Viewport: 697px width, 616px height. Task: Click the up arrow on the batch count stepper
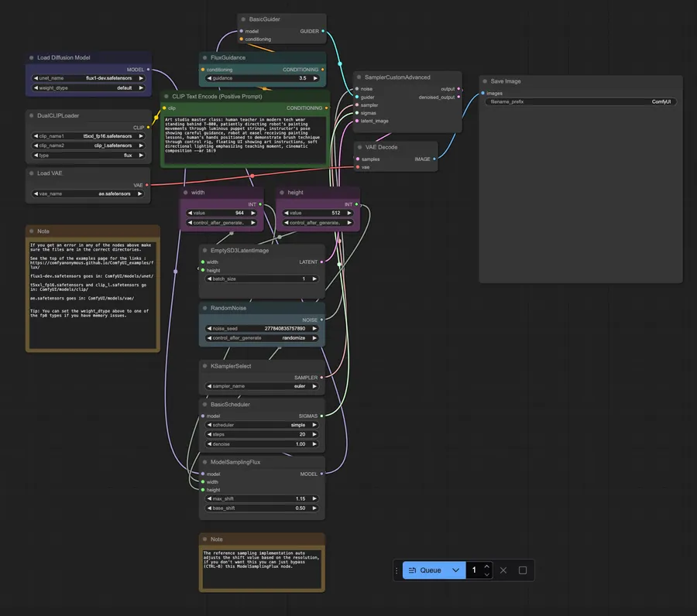click(x=486, y=565)
